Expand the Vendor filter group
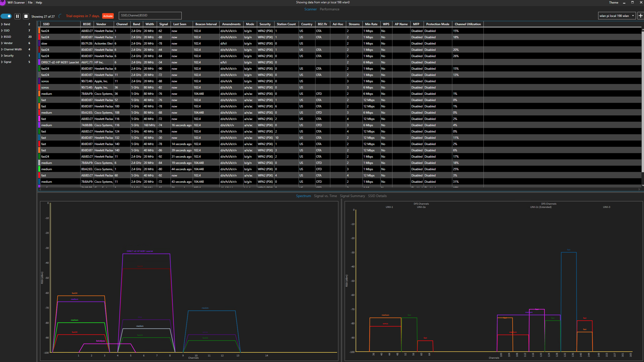Image resolution: width=644 pixels, height=362 pixels. tap(2, 43)
